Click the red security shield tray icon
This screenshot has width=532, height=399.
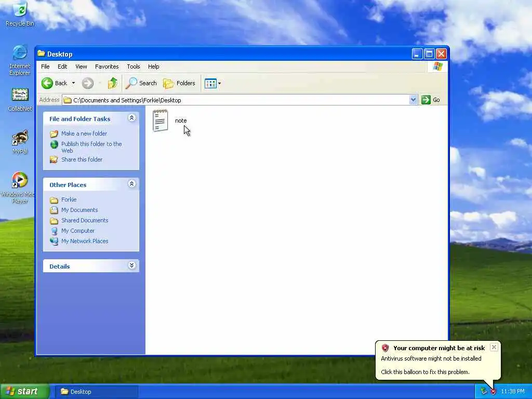[493, 392]
